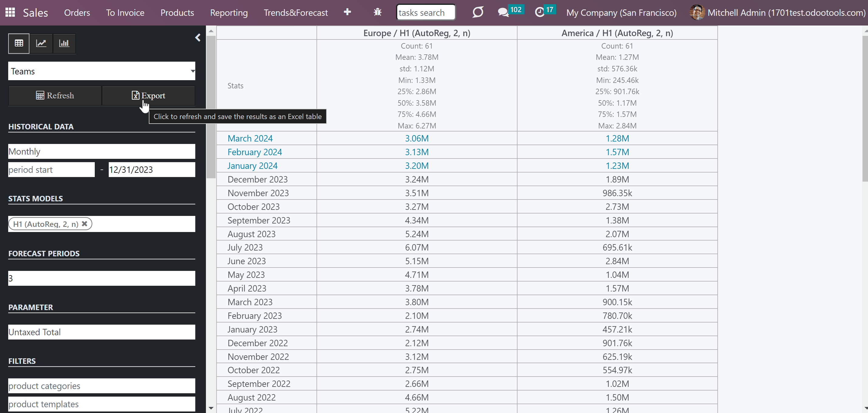Switch to line chart view icon

click(x=41, y=43)
